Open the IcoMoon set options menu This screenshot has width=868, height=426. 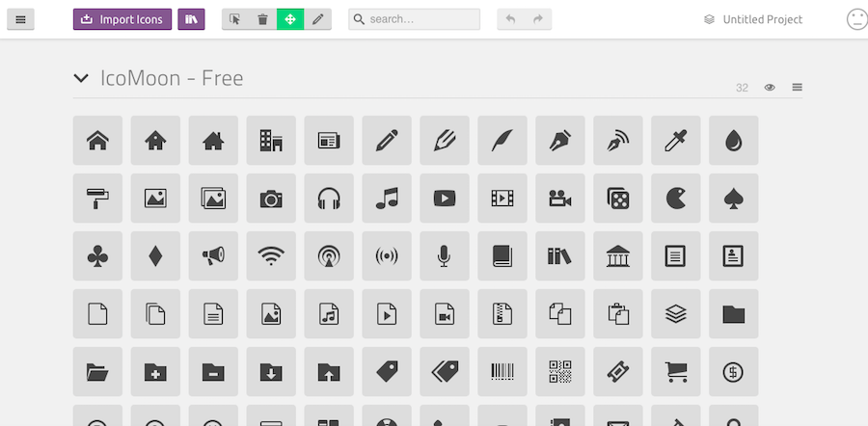click(x=797, y=88)
